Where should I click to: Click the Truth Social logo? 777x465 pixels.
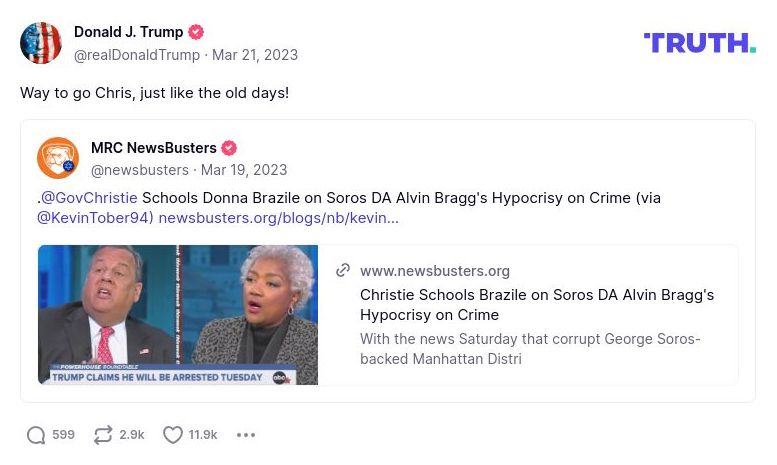[699, 43]
